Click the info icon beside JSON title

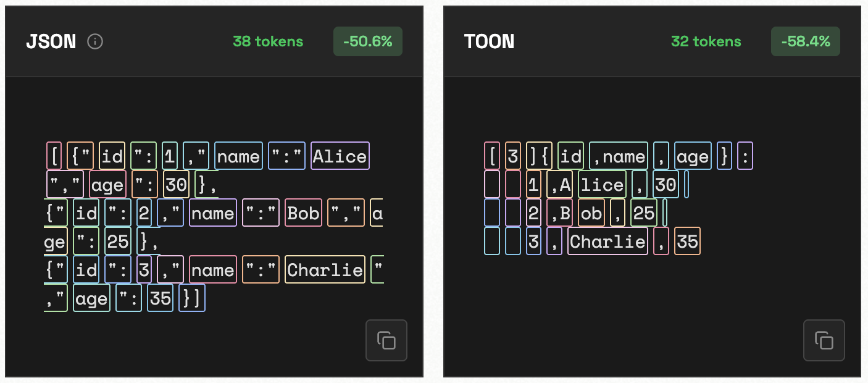coord(95,41)
